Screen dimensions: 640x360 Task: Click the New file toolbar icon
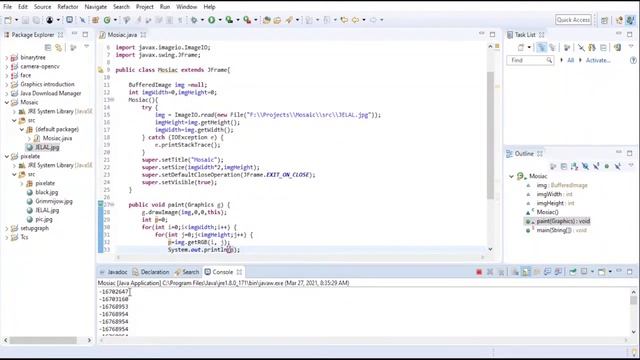[x=8, y=20]
